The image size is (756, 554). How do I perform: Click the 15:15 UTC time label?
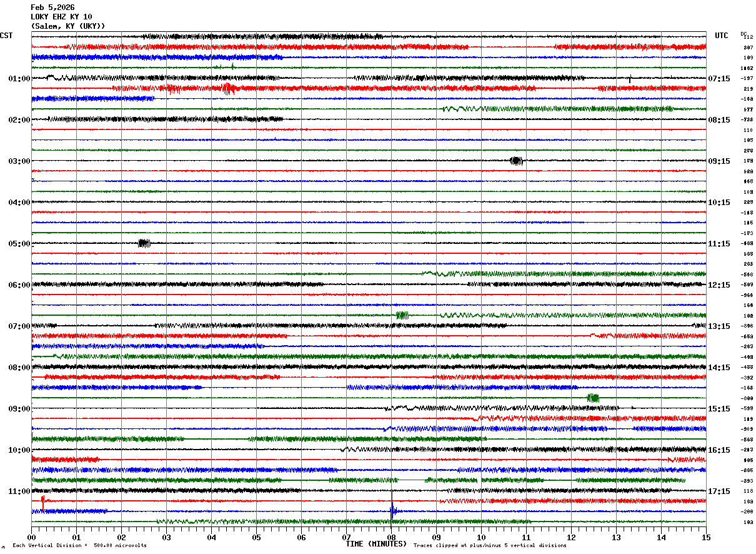[x=719, y=409]
